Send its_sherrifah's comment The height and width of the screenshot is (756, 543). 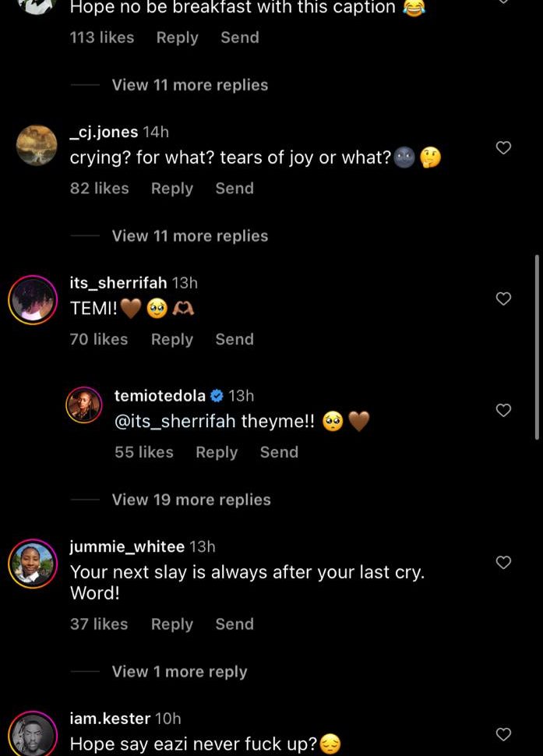pos(234,339)
